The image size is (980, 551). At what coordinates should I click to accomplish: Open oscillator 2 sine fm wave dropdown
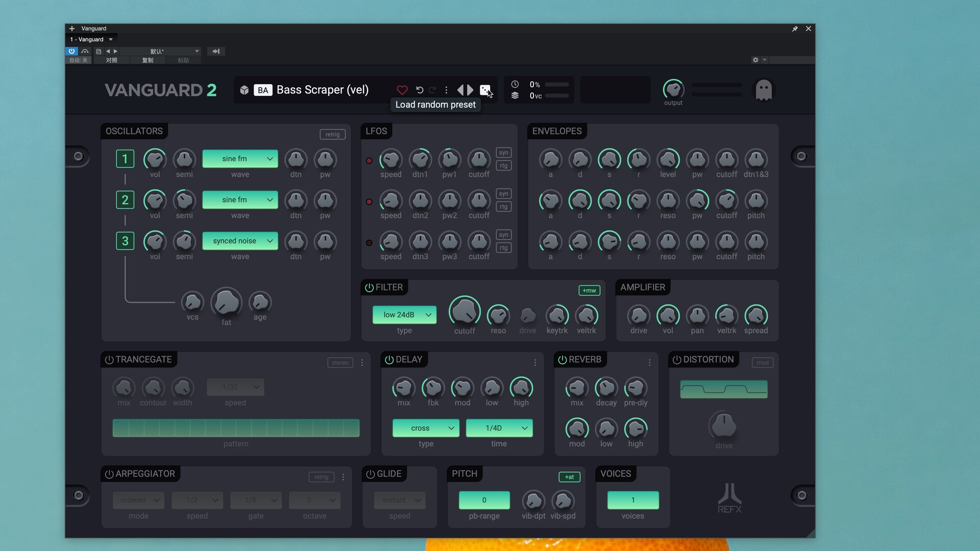click(x=240, y=199)
